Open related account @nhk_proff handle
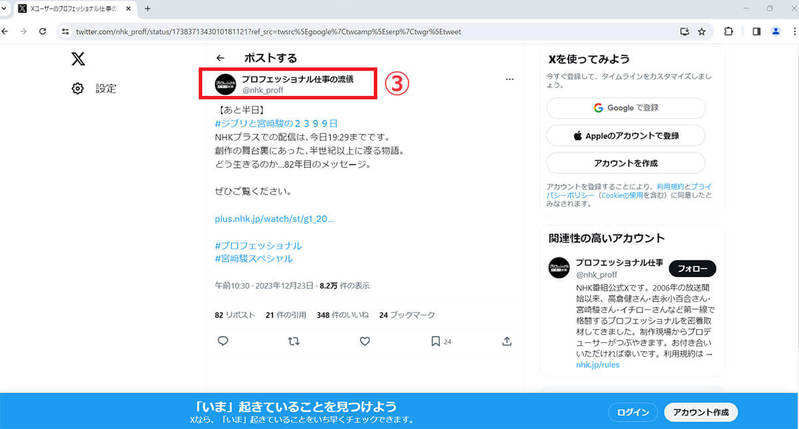Screen dimensions: 799x429 [x=596, y=275]
